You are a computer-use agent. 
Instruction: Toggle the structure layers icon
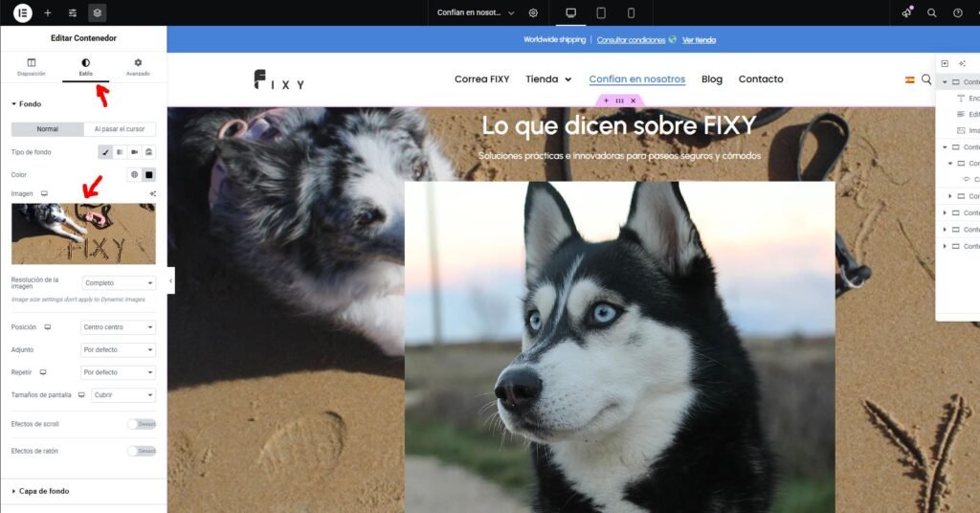pyautogui.click(x=97, y=12)
